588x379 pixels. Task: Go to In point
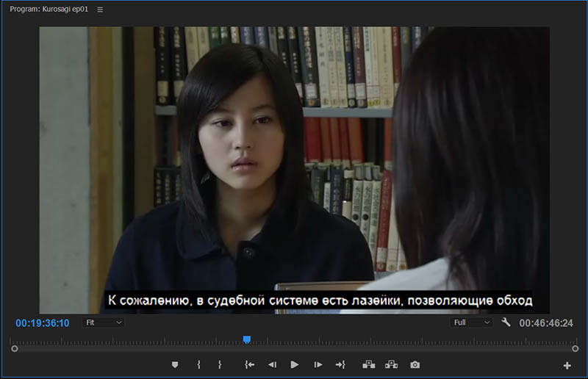[250, 365]
